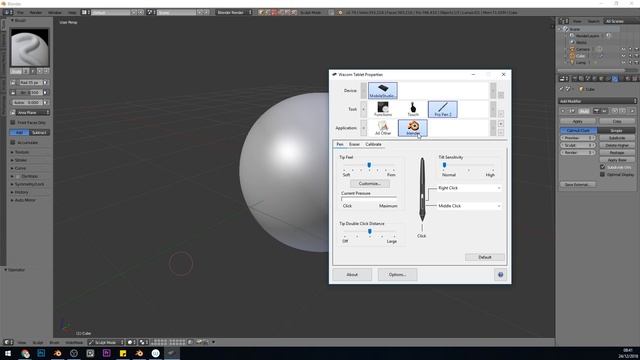This screenshot has height=360, width=640.
Task: Click the About button
Action: [x=352, y=275]
